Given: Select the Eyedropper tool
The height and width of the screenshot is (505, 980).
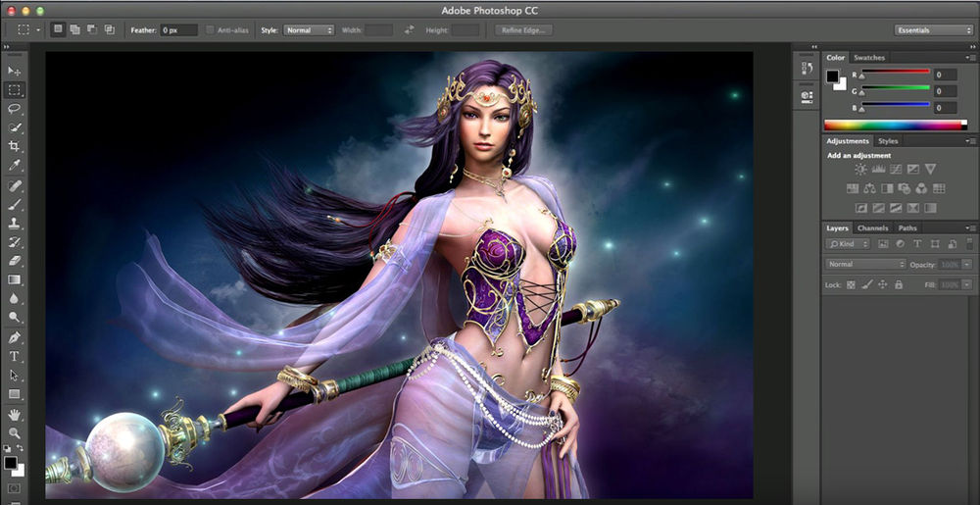Looking at the screenshot, I should click(x=14, y=165).
